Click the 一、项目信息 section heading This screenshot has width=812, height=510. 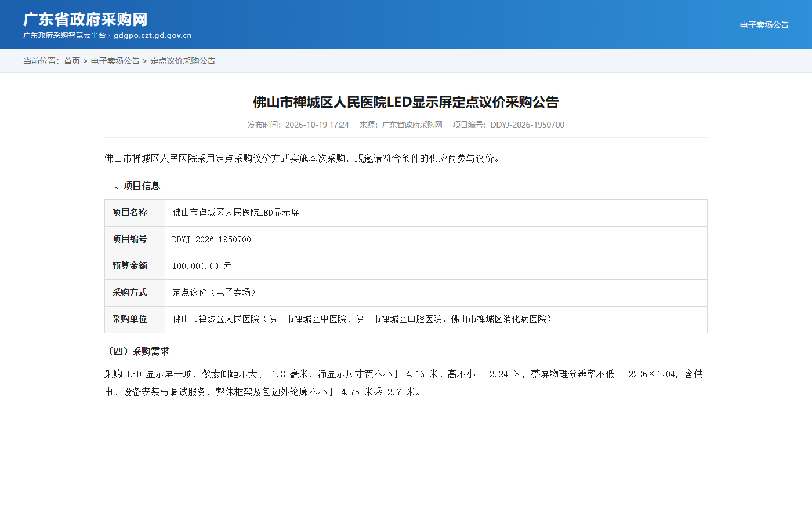pyautogui.click(x=132, y=185)
